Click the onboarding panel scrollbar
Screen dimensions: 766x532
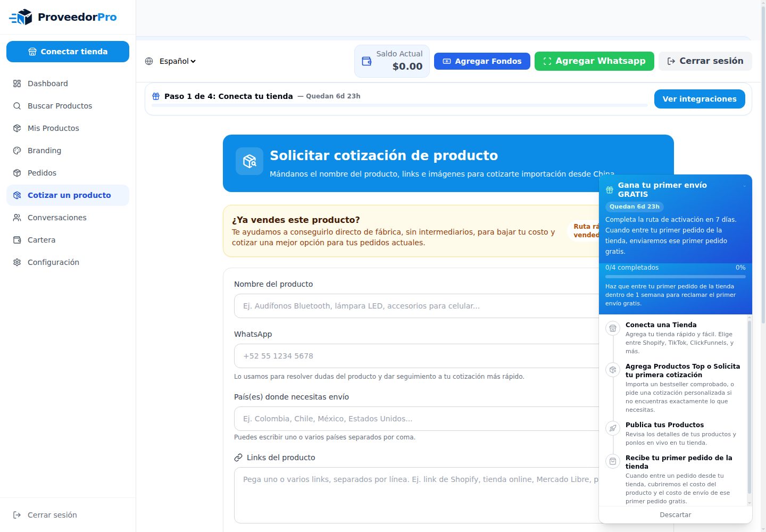(750, 407)
